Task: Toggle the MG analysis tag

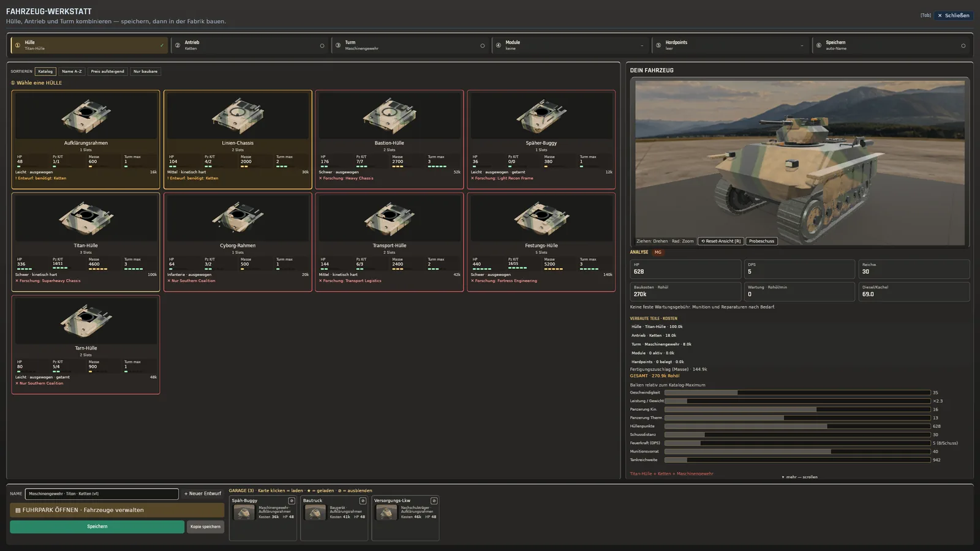Action: click(x=658, y=252)
